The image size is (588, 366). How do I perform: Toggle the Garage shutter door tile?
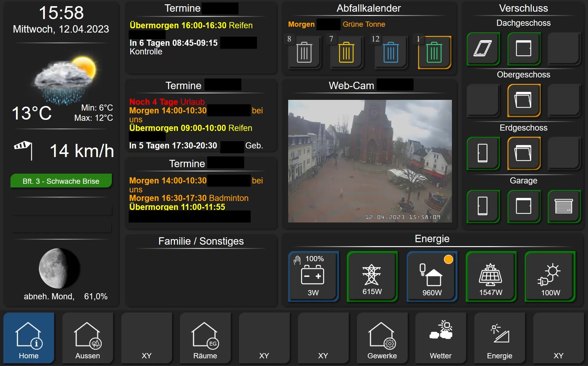point(564,206)
